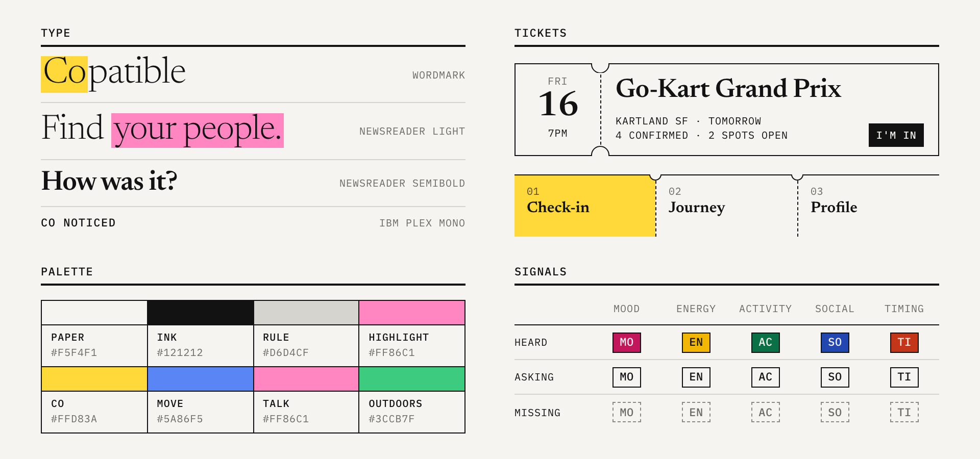Click the highlighted 'your people.' text

coord(198,130)
